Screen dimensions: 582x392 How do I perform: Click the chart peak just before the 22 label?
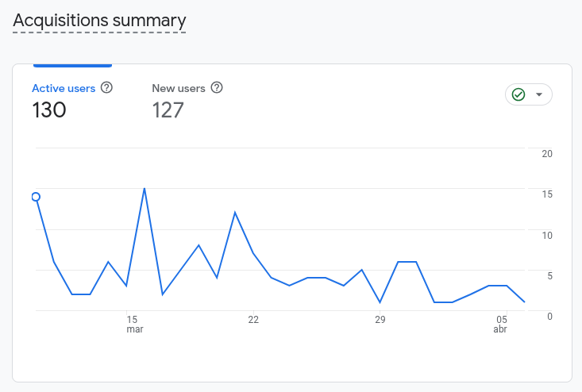pyautogui.click(x=235, y=213)
